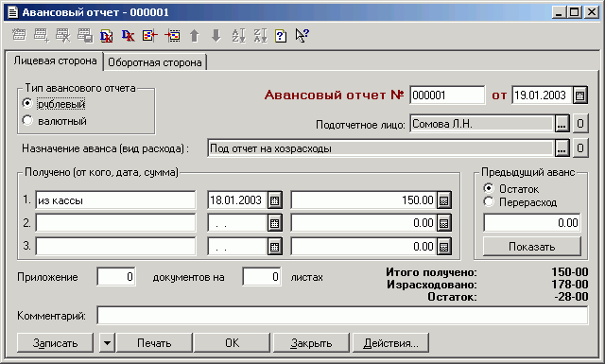This screenshot has width=605, height=364.
Task: Open the Действия... menu button
Action: pos(390,343)
